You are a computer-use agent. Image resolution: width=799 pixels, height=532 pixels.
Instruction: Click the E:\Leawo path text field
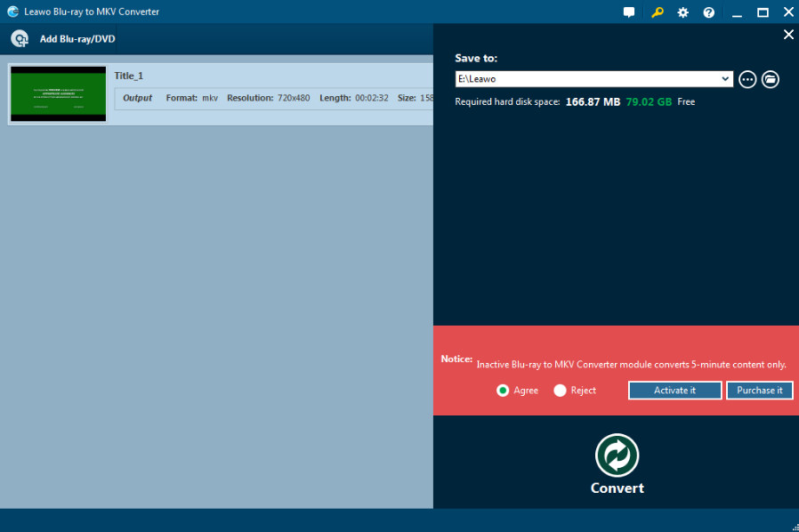587,79
